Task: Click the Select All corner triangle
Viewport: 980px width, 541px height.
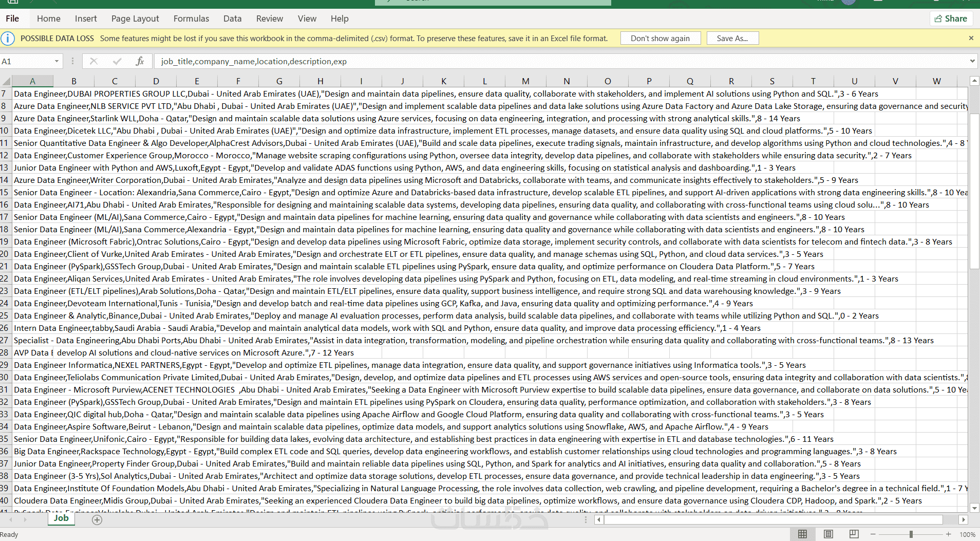Action: (x=6, y=81)
